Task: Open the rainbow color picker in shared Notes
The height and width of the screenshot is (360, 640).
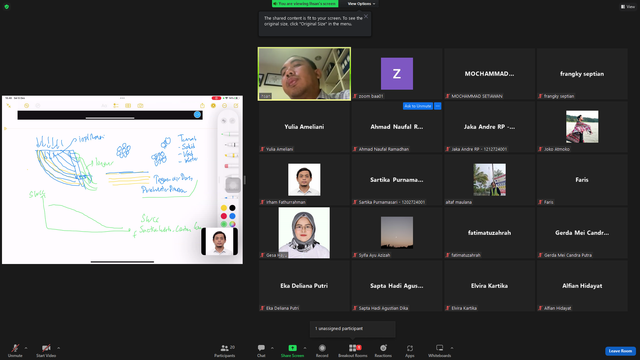Action: pos(232,224)
